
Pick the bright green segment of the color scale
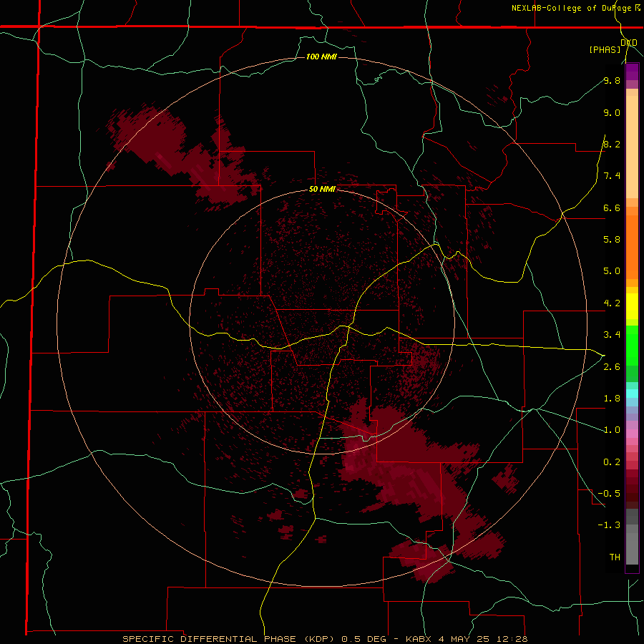632,346
